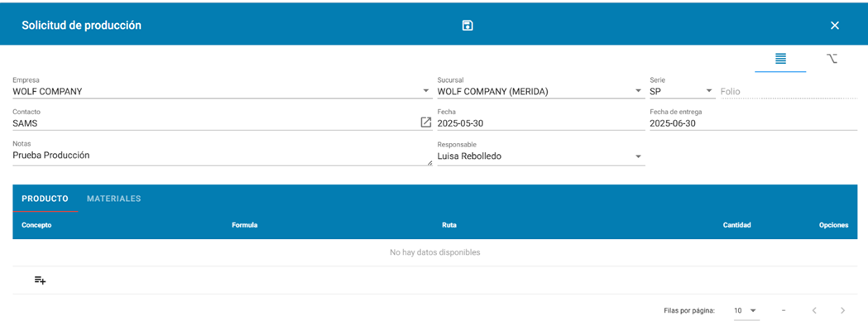Go to previous page chevron

pos(814,310)
